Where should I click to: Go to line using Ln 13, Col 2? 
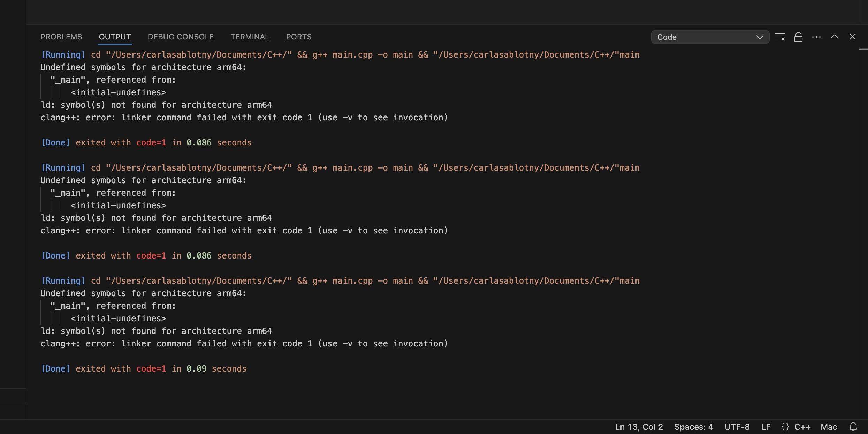638,426
